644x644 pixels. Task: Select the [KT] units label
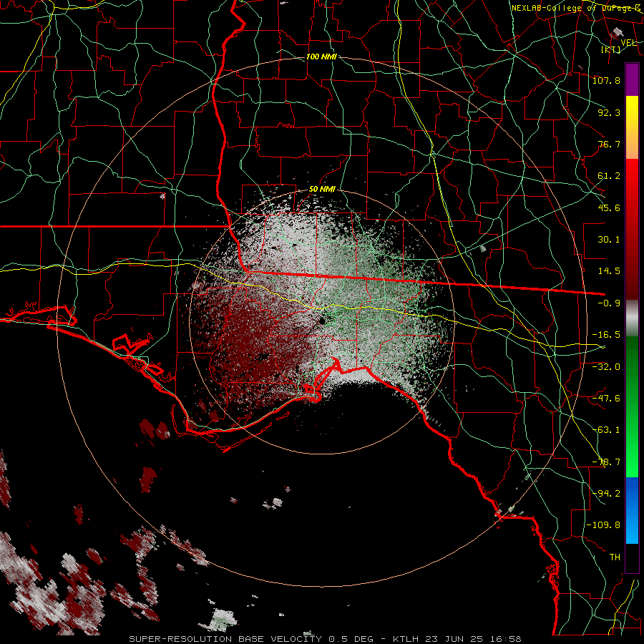point(610,49)
